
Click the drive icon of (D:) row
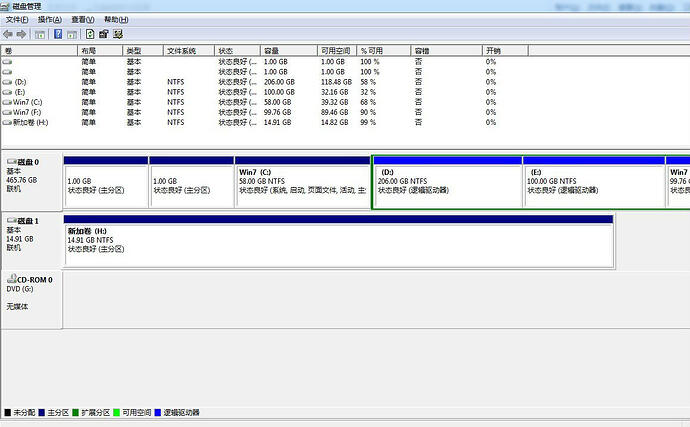tap(7, 82)
